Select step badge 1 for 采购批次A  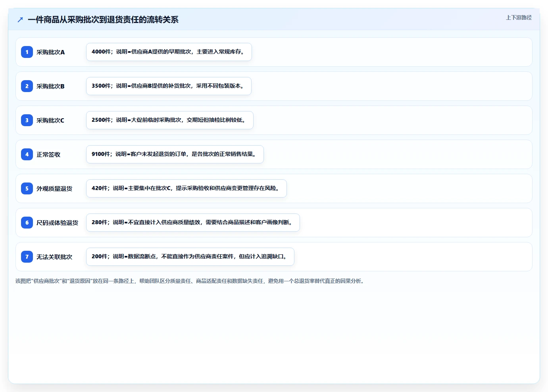[27, 52]
